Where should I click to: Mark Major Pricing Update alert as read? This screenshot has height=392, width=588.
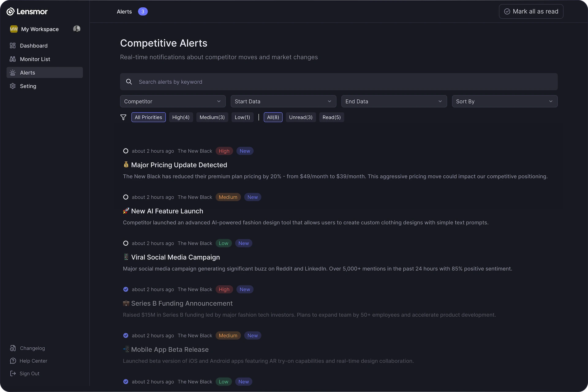click(126, 151)
